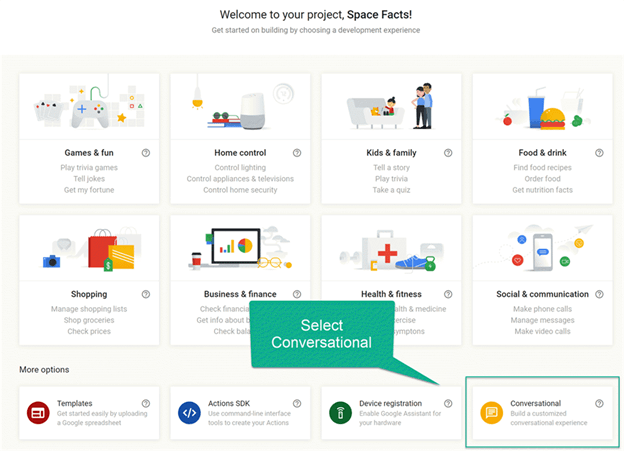Open help icon next to Health & fitness
Viewport: 624px width, 451px height.
[448, 294]
